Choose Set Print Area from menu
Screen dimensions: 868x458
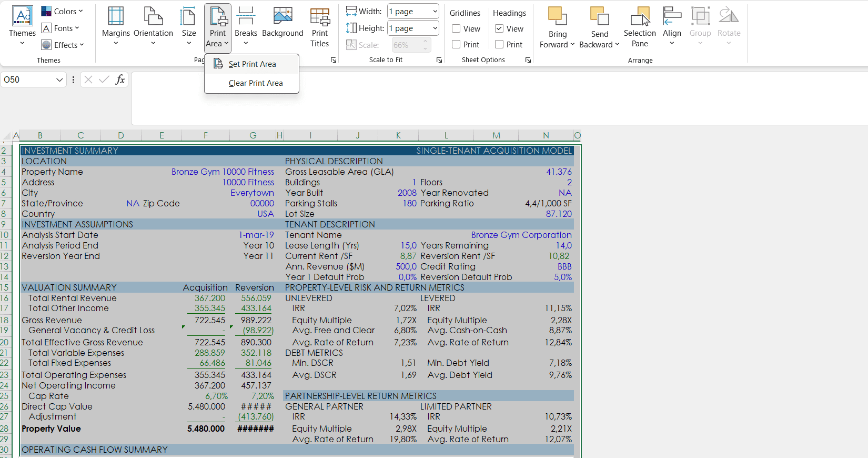click(252, 64)
